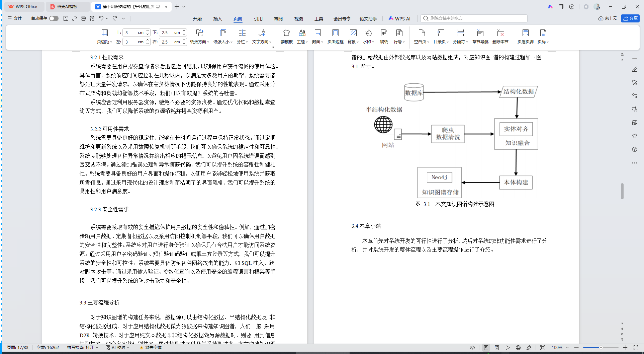Switch to the 引用 ribbon tab
This screenshot has height=354, width=644.
click(258, 19)
